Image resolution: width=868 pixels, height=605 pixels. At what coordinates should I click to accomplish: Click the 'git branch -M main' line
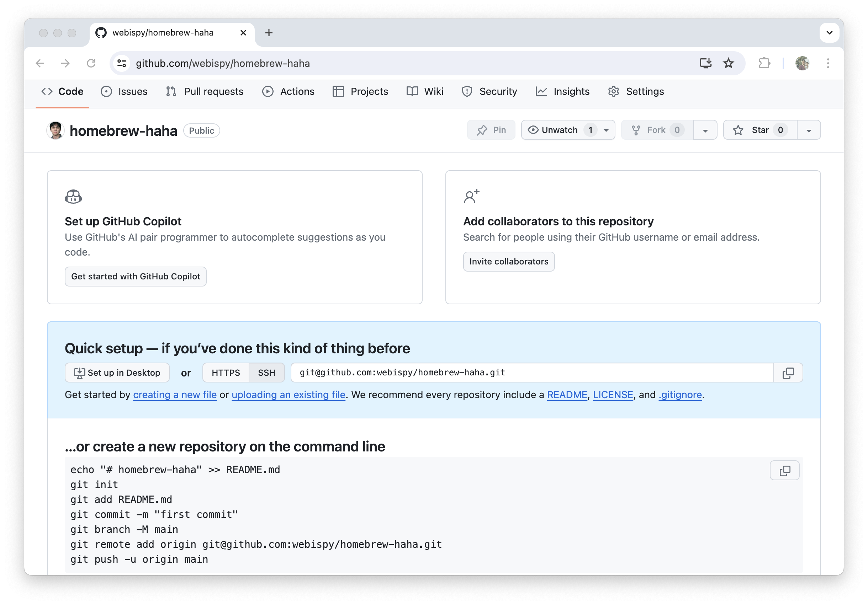(124, 530)
